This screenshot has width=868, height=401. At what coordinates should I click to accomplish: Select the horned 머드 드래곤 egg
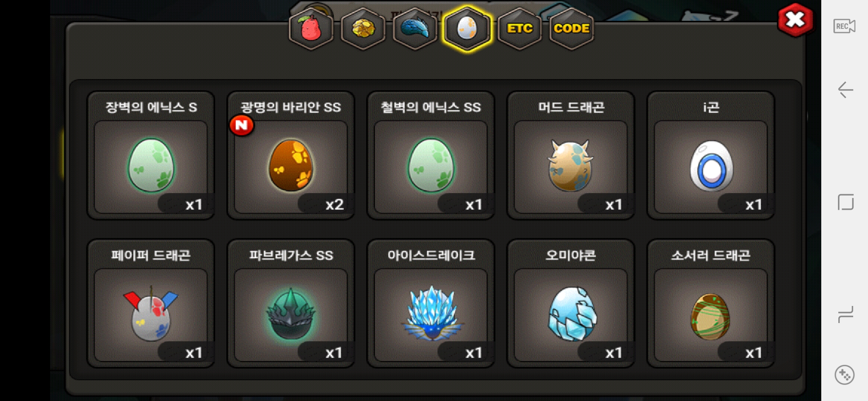tap(571, 155)
